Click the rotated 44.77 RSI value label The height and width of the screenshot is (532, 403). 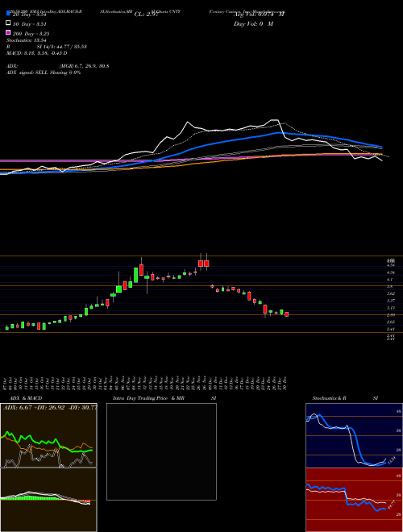(x=392, y=505)
